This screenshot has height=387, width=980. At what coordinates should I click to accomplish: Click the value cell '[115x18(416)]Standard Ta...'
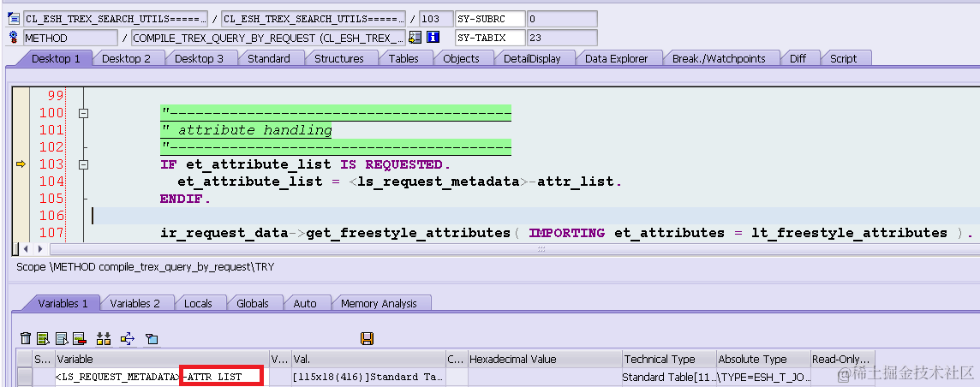[x=368, y=377]
